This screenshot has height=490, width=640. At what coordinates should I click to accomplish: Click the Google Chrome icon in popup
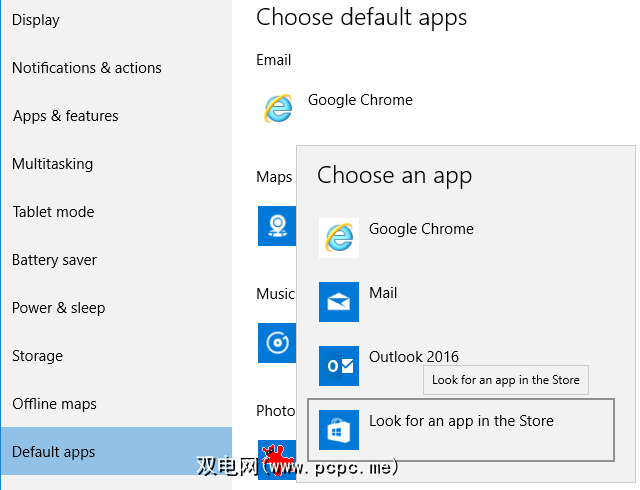coord(339,238)
